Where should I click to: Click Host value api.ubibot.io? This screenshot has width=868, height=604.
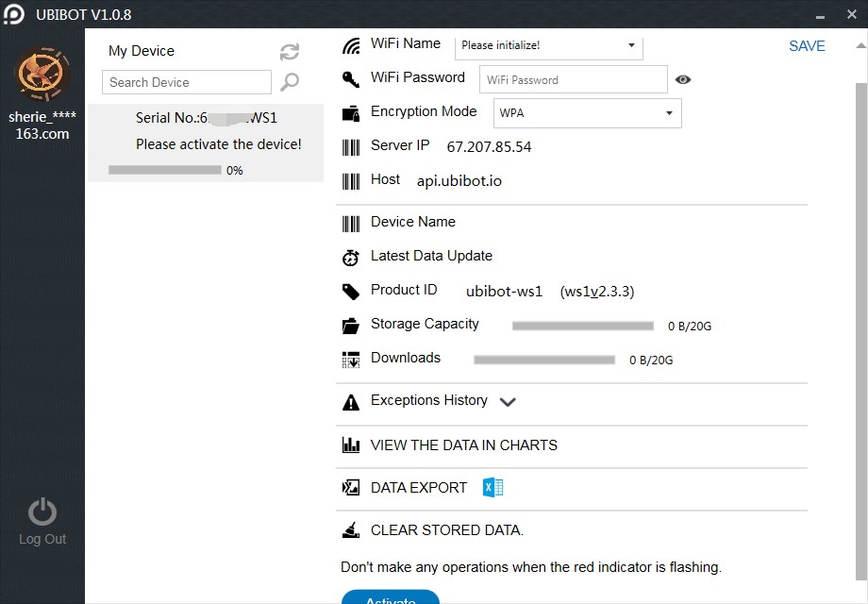[459, 181]
